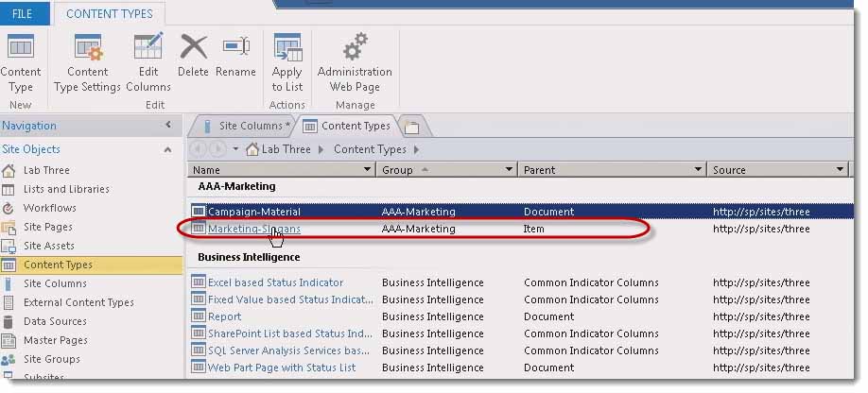Click the Site Groups sidebar icon
Viewport: 868px width, 393px height.
coord(9,359)
